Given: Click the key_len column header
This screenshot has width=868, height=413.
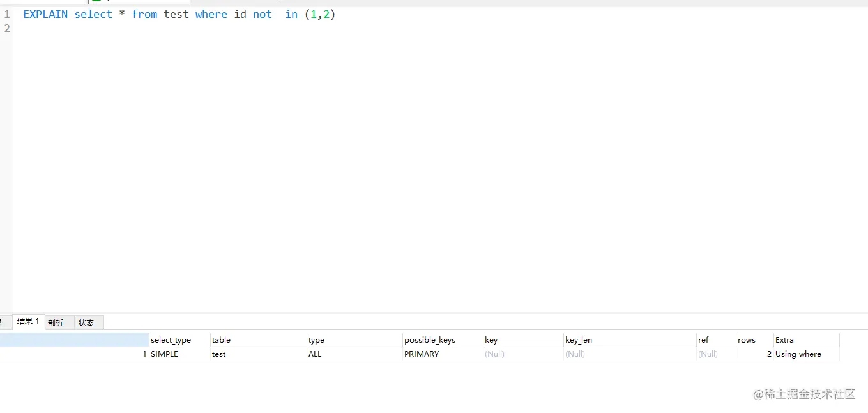Looking at the screenshot, I should [630, 340].
